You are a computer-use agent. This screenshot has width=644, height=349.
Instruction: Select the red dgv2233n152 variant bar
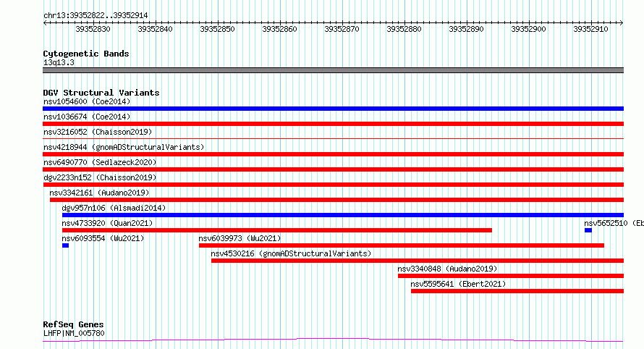pos(333,185)
